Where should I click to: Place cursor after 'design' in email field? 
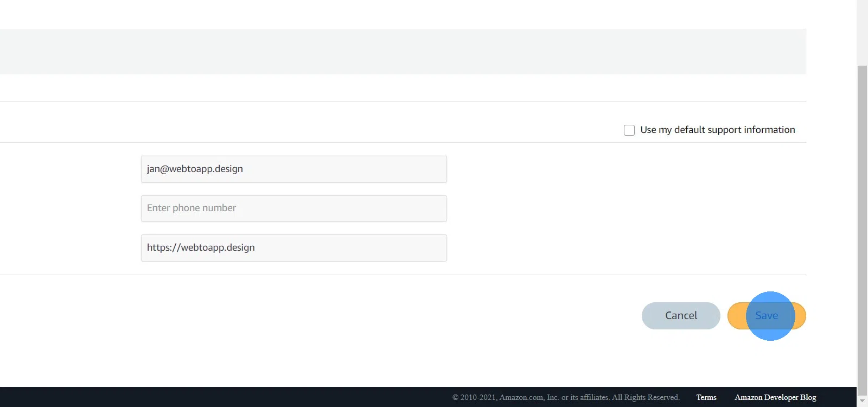tap(244, 169)
